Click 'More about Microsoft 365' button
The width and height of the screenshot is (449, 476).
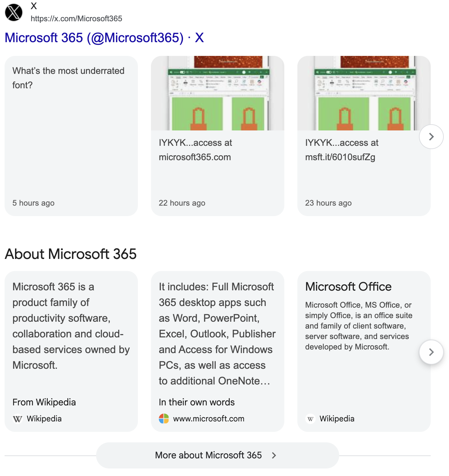pos(208,455)
